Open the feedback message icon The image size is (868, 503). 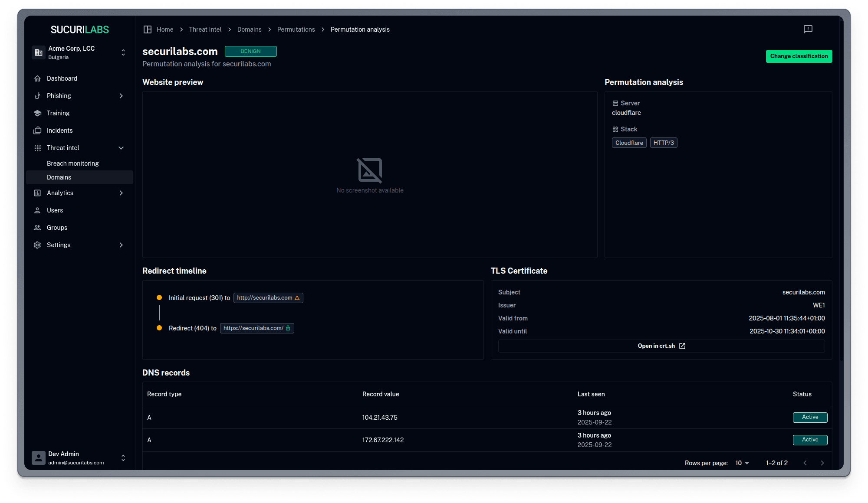(x=808, y=29)
